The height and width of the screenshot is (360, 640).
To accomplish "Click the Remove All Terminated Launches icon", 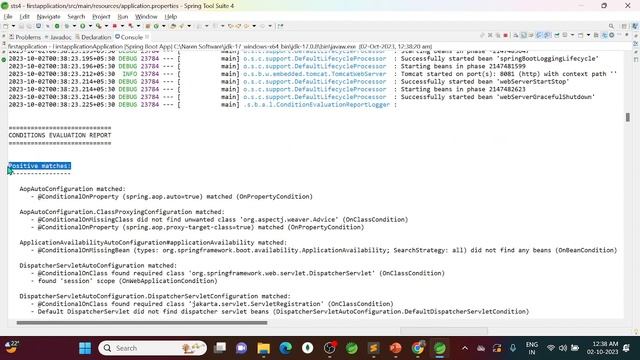I will click(x=498, y=35).
